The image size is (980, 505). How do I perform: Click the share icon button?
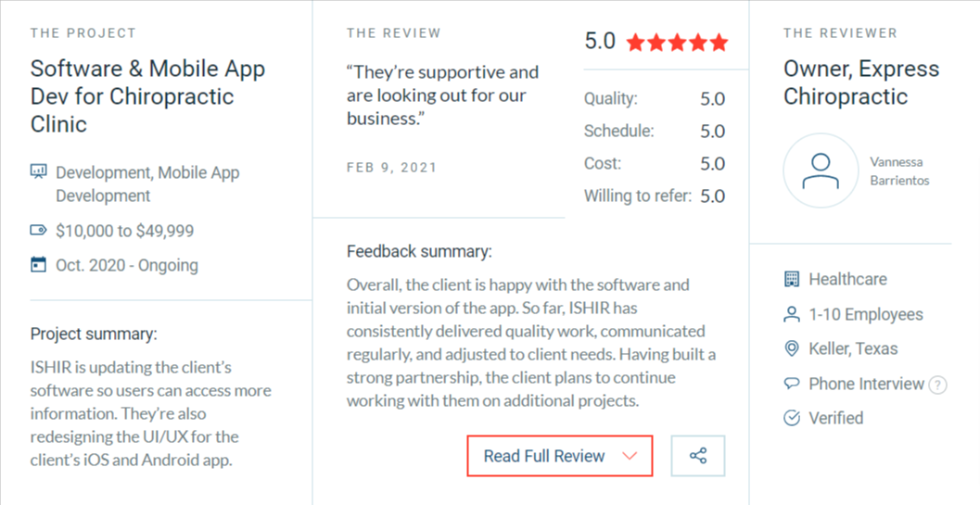tap(698, 456)
